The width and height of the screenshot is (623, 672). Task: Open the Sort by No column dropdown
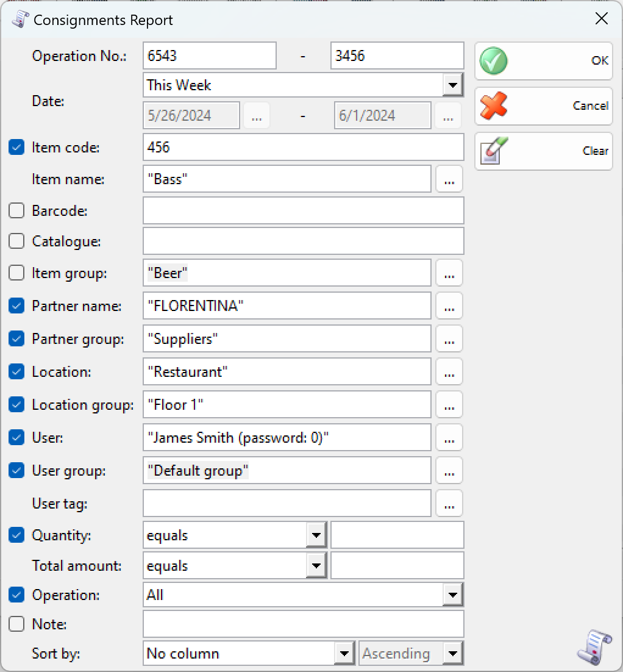(x=344, y=654)
